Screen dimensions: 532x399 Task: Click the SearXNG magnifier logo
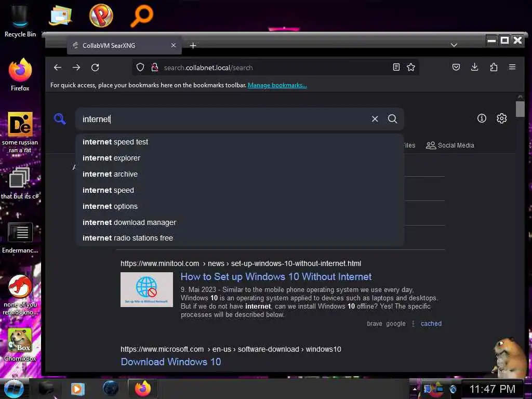(60, 119)
